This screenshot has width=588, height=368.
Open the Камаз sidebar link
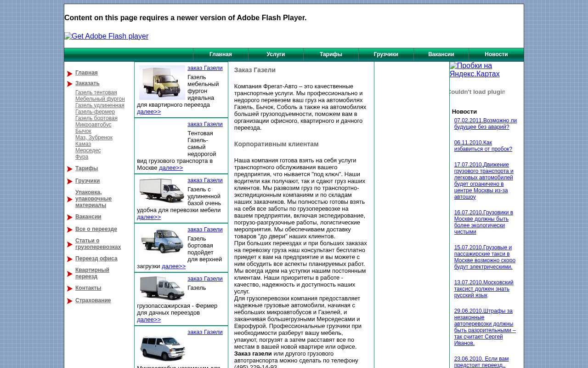point(83,144)
